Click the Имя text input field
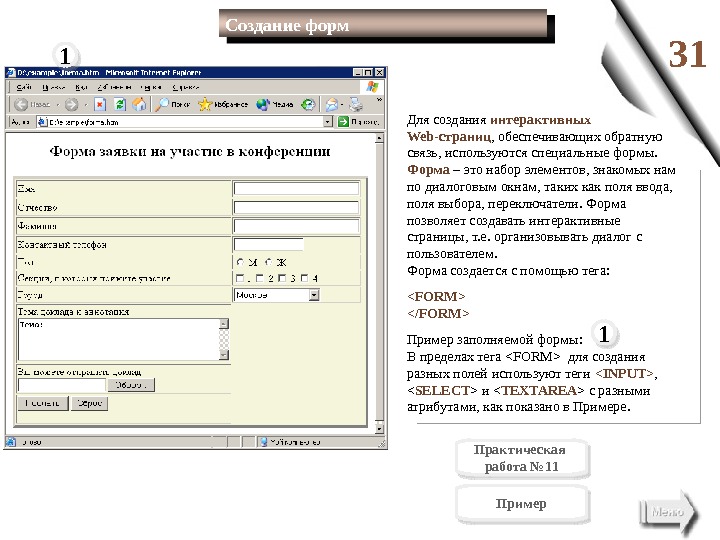This screenshot has height=540, width=720. [296, 188]
